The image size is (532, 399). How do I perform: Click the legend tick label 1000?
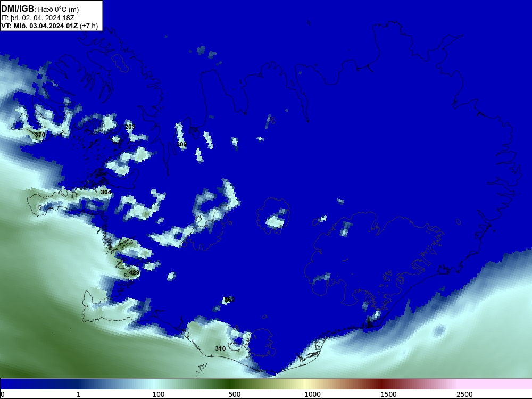click(x=312, y=394)
